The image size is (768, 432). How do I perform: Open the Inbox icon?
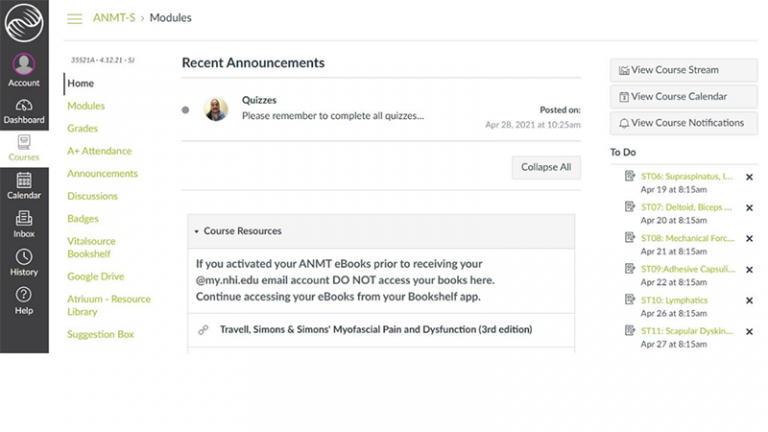(24, 219)
